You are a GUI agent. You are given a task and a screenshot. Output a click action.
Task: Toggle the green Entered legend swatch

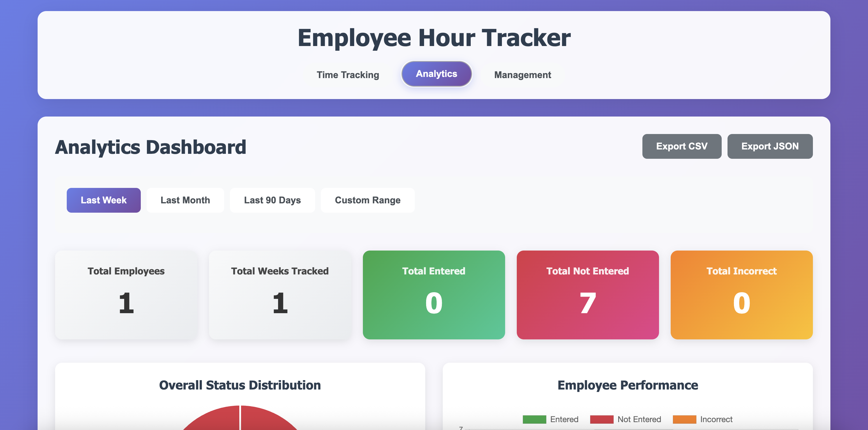(x=534, y=419)
